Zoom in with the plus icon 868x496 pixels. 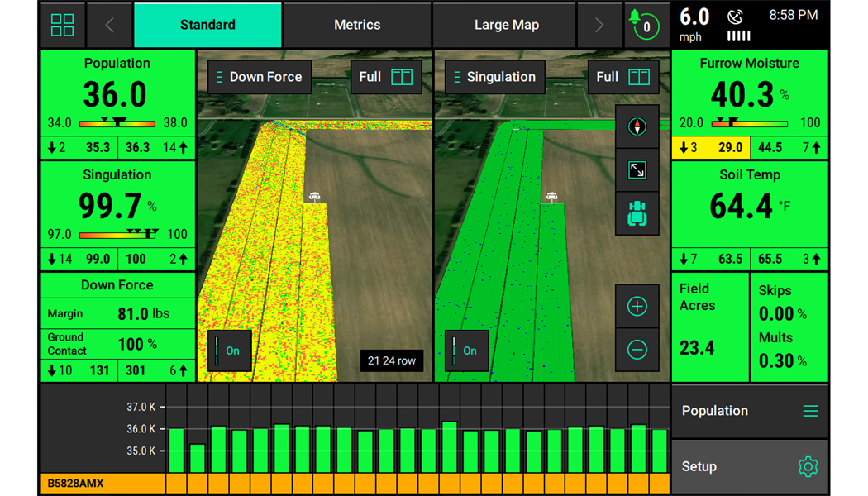(x=637, y=307)
